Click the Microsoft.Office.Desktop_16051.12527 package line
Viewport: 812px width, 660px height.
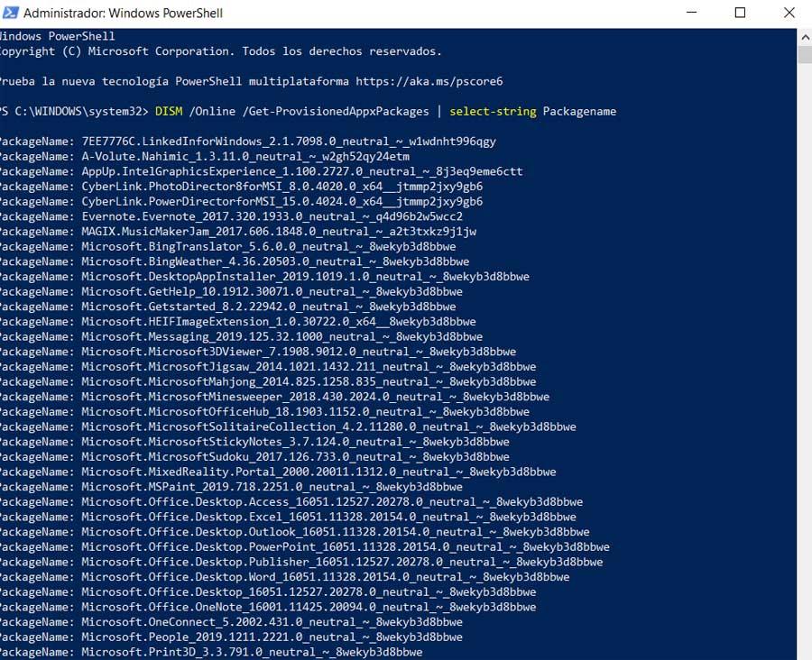point(268,591)
